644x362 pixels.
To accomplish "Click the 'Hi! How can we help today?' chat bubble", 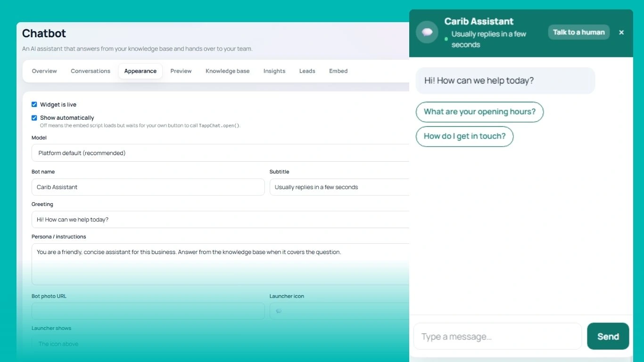I will click(505, 81).
